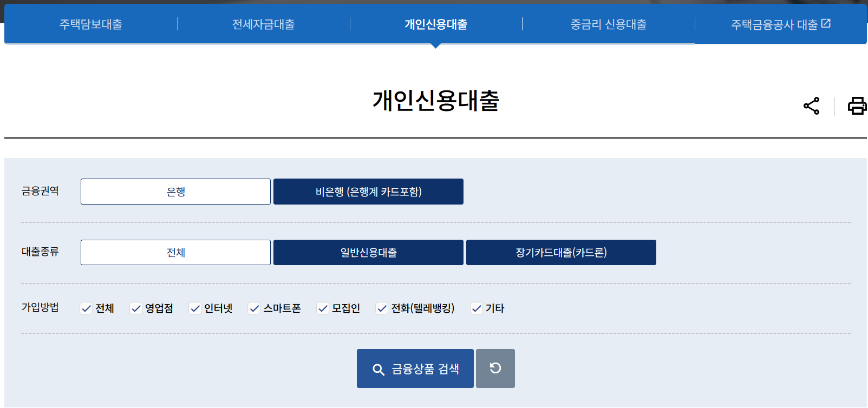The height and width of the screenshot is (408, 868).
Task: Select 비은행 (은행계 카드포함) option
Action: (x=368, y=192)
